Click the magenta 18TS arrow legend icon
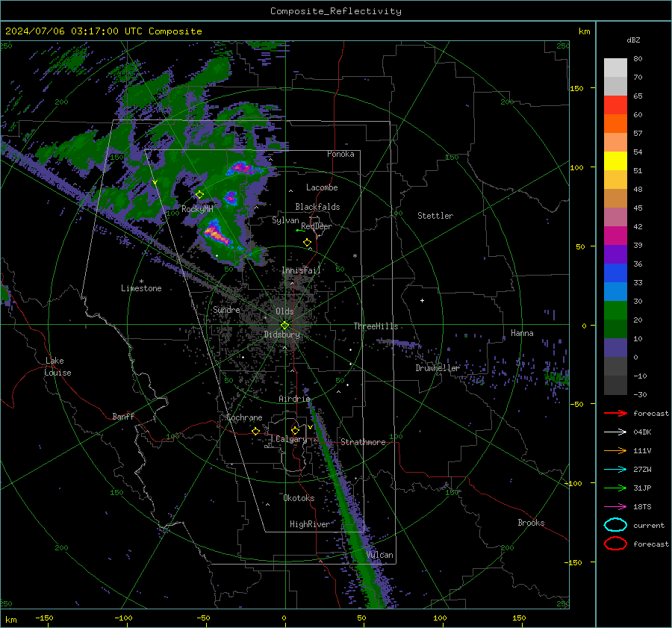The height and width of the screenshot is (628, 672). click(x=615, y=507)
